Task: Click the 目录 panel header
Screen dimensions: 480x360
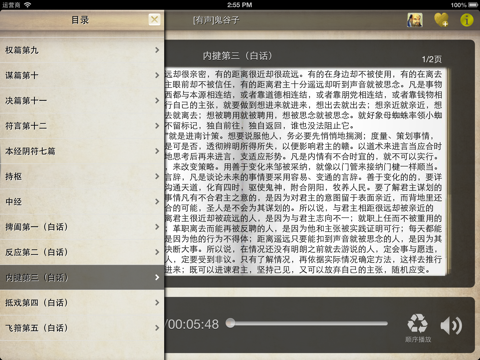Action: pos(80,20)
